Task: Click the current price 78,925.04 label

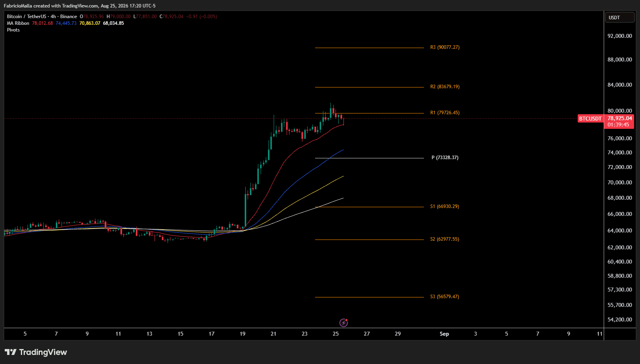Action: pyautogui.click(x=619, y=118)
